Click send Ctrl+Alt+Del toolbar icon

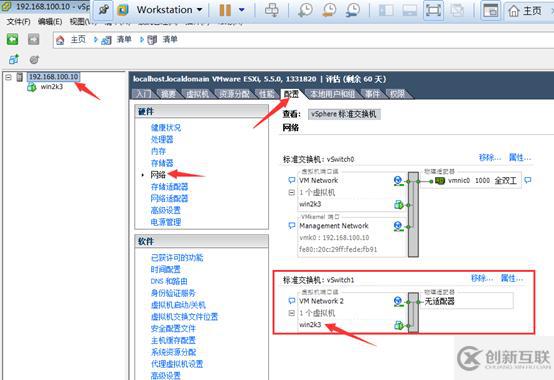[272, 10]
